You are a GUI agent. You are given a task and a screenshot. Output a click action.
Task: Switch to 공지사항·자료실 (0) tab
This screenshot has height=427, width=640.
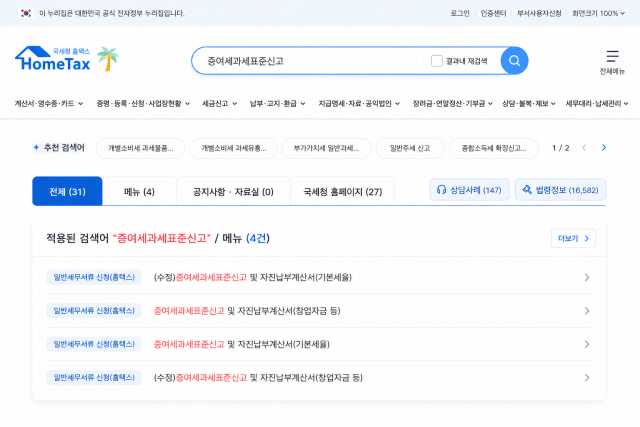[233, 191]
